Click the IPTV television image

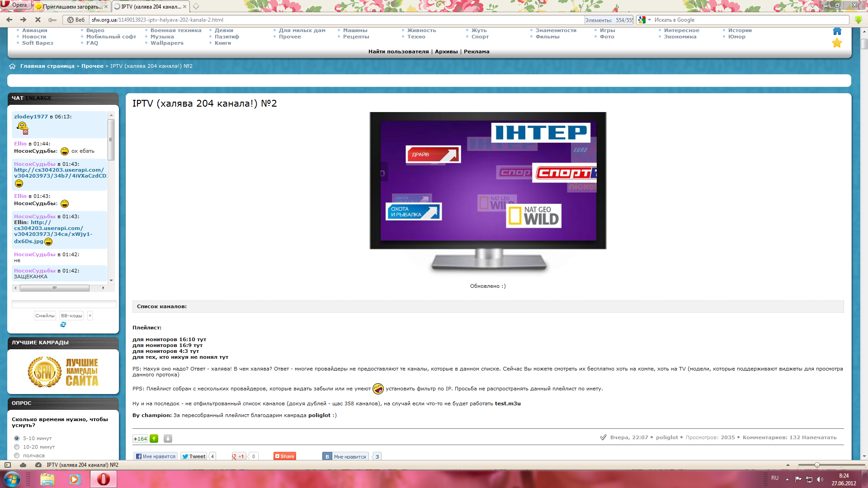(x=488, y=193)
